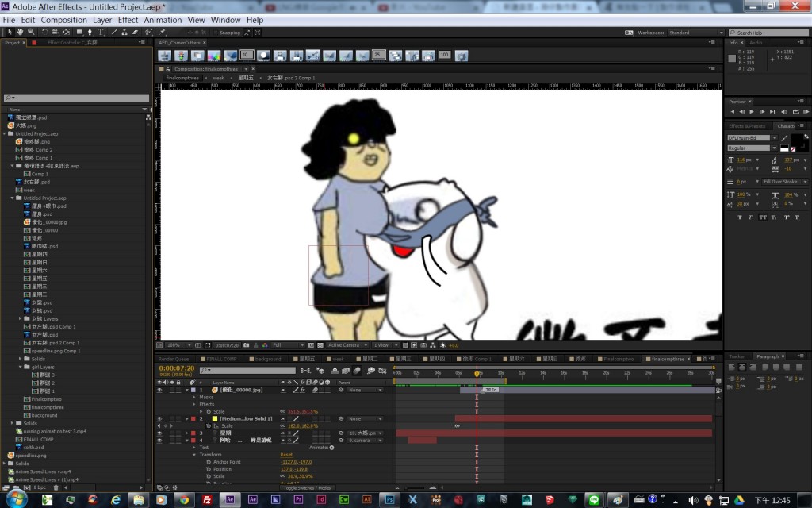812x508 pixels.
Task: Click the Play button in Preview panel
Action: pos(751,112)
